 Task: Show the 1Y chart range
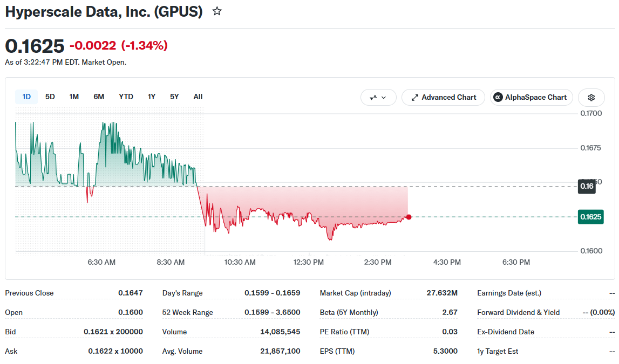point(152,97)
